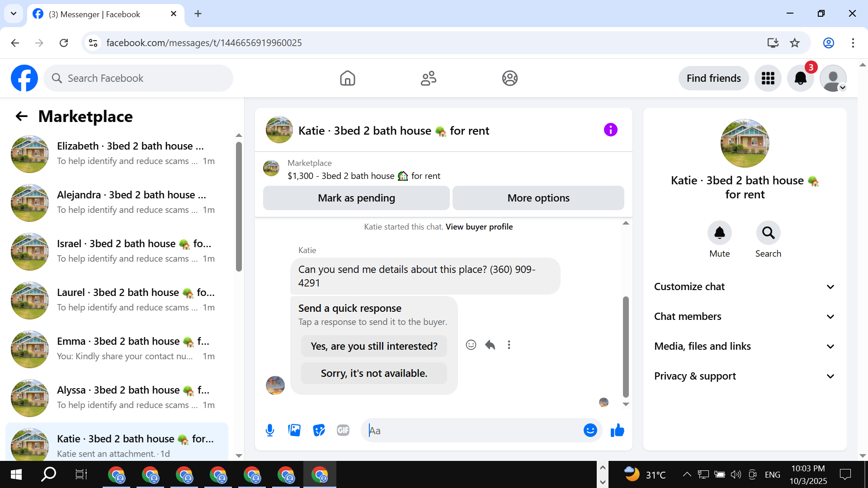Select the Messenger | Facebook browser tab
Viewport: 868px width, 488px height.
(106, 14)
